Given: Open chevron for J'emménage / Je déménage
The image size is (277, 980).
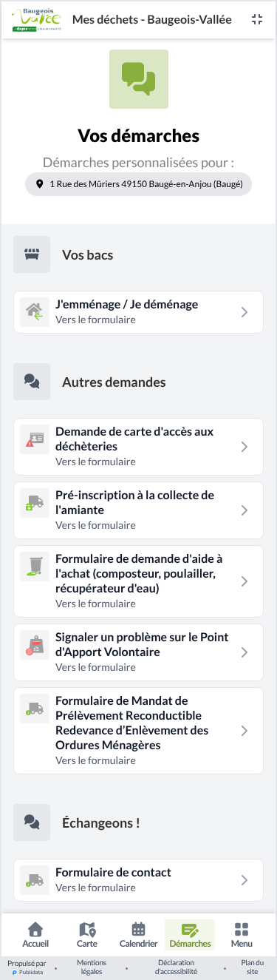Looking at the screenshot, I should (x=244, y=312).
